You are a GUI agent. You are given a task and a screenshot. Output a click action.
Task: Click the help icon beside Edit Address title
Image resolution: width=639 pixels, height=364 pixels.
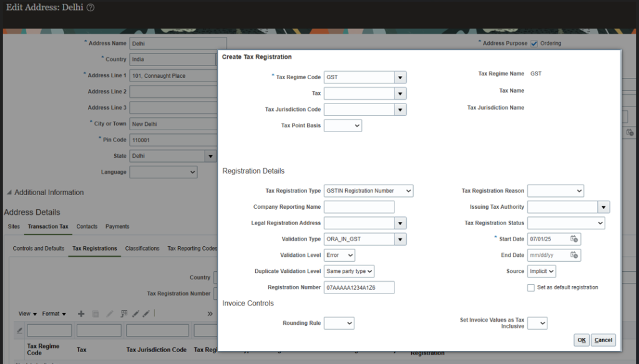click(x=90, y=7)
